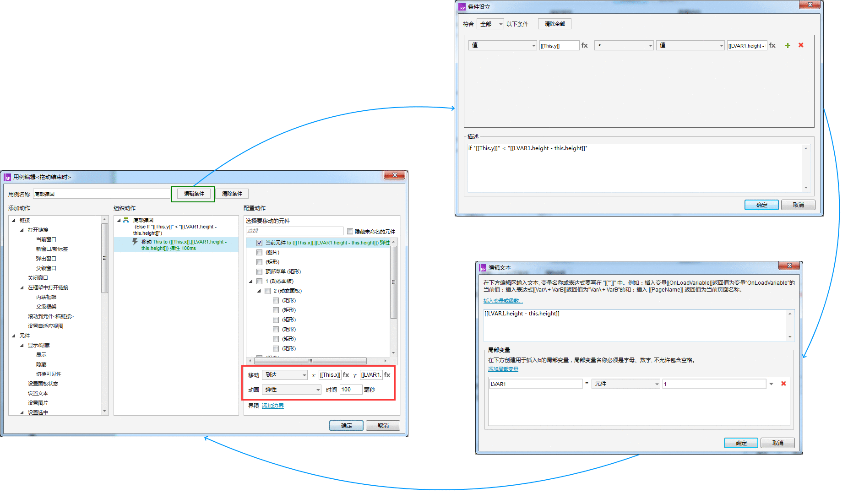Viewport: 848px width, 504px height.
Task: Click the 查找 search field
Action: 294,231
